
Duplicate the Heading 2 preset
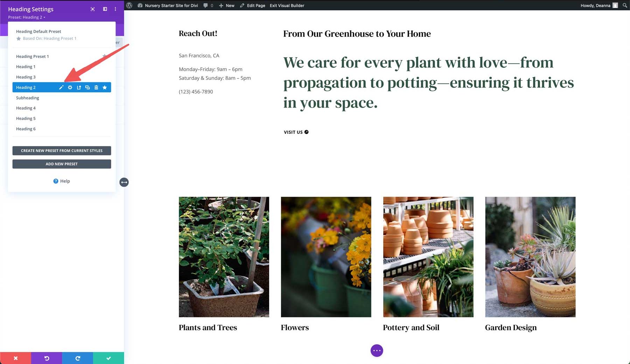87,87
